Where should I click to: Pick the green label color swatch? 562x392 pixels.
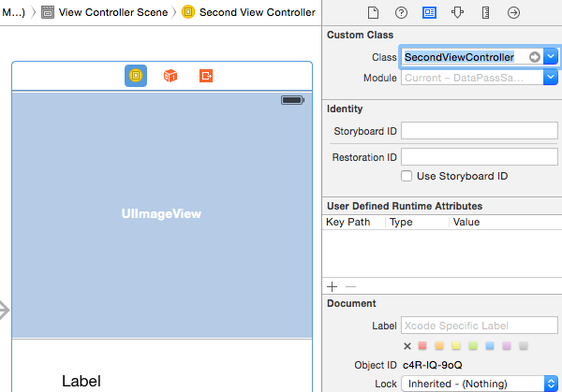point(473,346)
